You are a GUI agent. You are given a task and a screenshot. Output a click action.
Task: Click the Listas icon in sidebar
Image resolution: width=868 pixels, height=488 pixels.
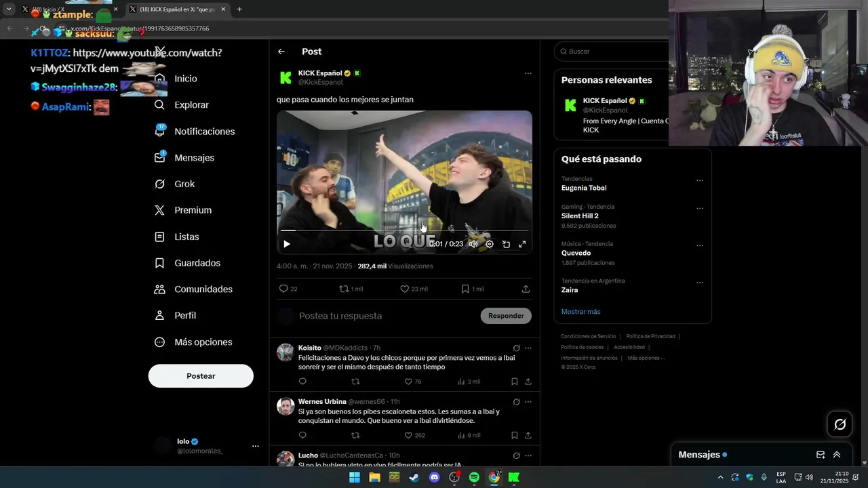point(159,237)
